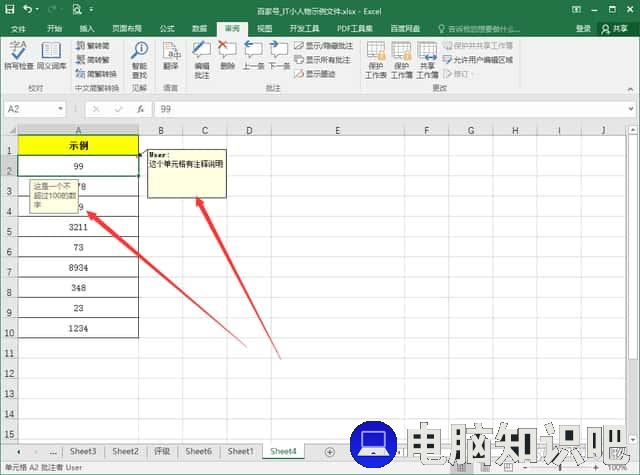Click the Redo arrow icon
Image resolution: width=640 pixels, height=475 pixels.
[52, 9]
